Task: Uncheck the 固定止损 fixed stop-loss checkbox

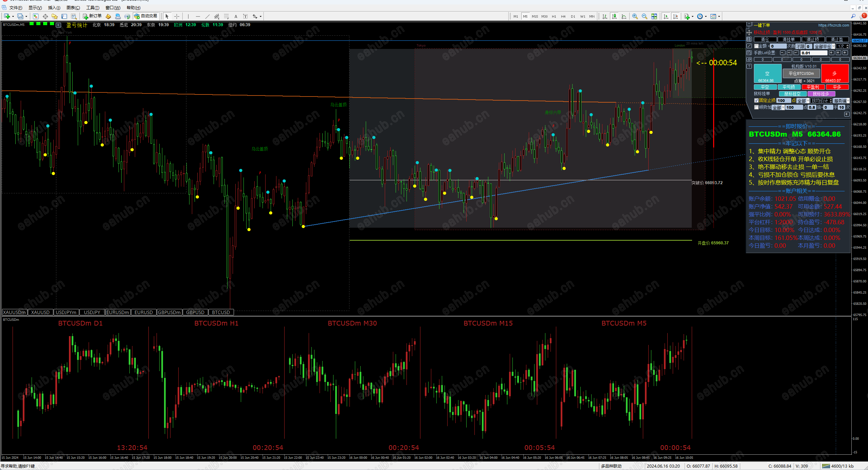Action: pos(756,101)
